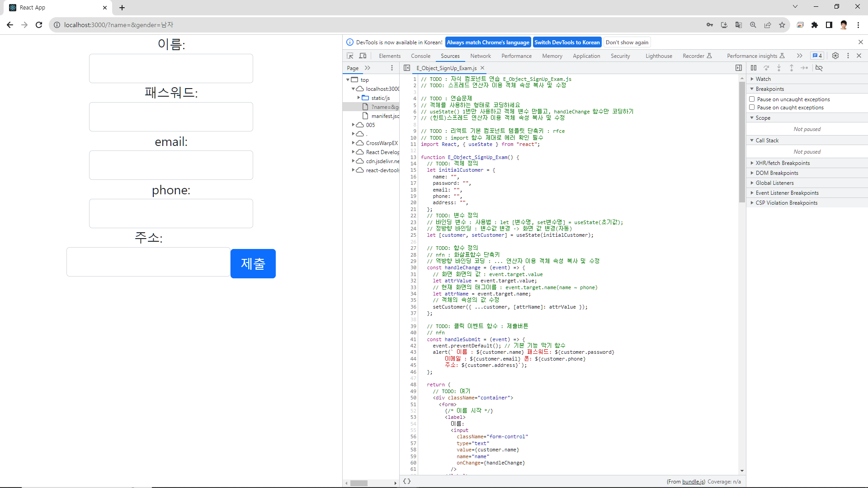Enable Pause on caught exceptions
Image resolution: width=868 pixels, height=488 pixels.
752,107
